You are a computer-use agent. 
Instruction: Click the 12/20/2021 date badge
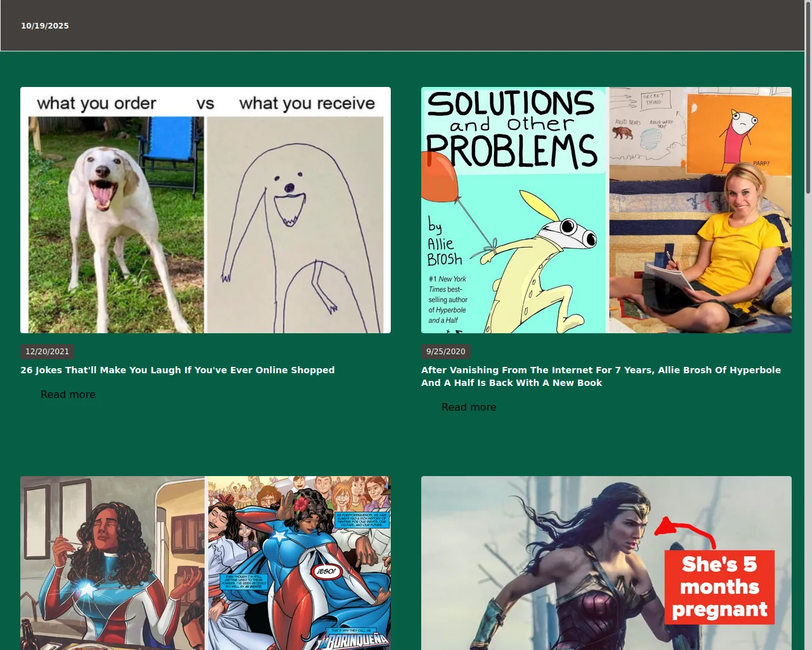tap(47, 352)
